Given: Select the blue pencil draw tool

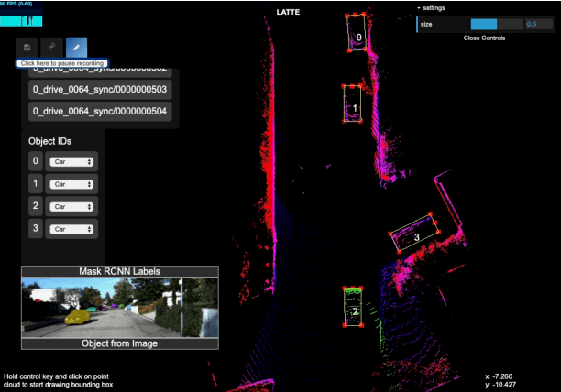Looking at the screenshot, I should click(x=77, y=48).
